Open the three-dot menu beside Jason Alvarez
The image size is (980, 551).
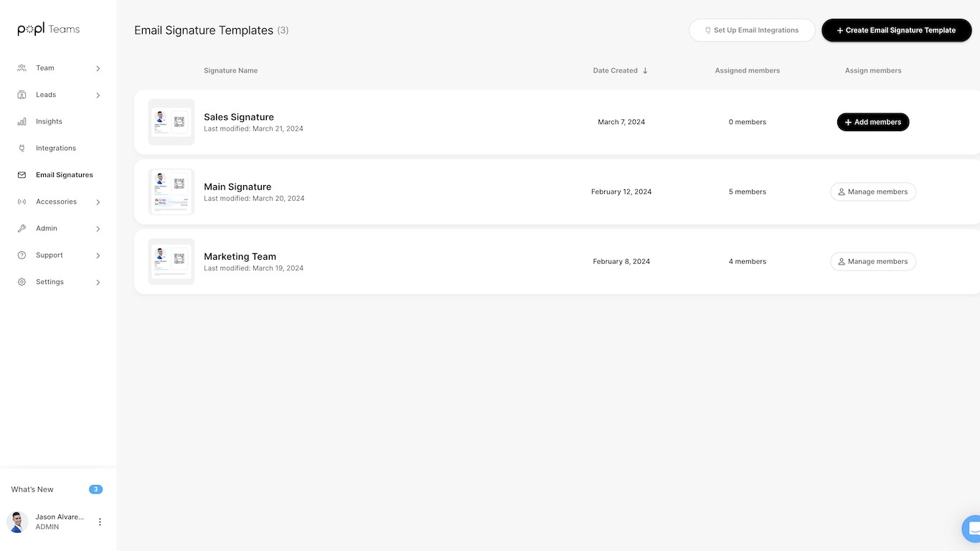[100, 522]
